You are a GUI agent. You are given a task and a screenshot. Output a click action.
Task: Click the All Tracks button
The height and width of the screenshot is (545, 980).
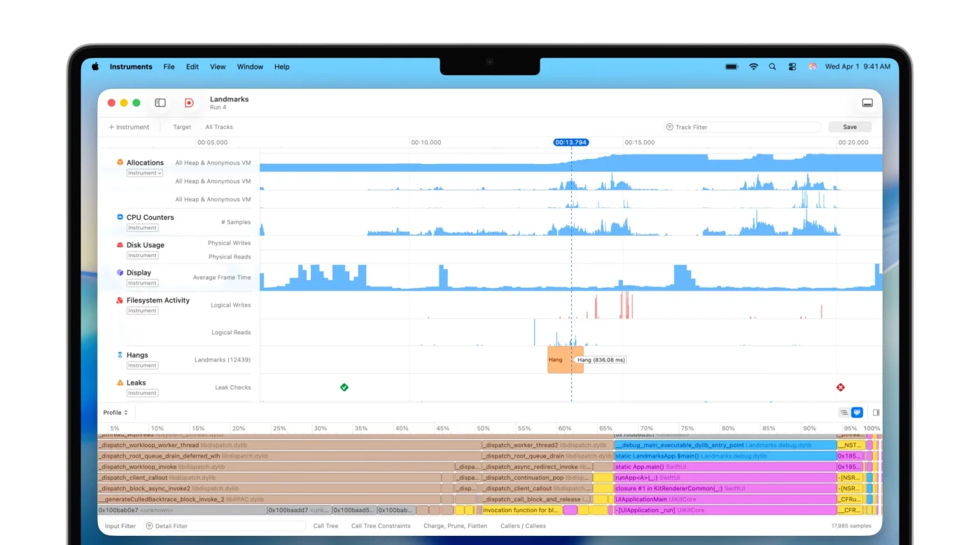tap(219, 127)
